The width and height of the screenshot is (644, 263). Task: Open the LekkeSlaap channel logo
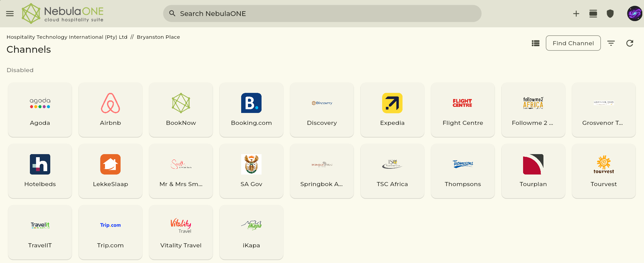point(110,164)
